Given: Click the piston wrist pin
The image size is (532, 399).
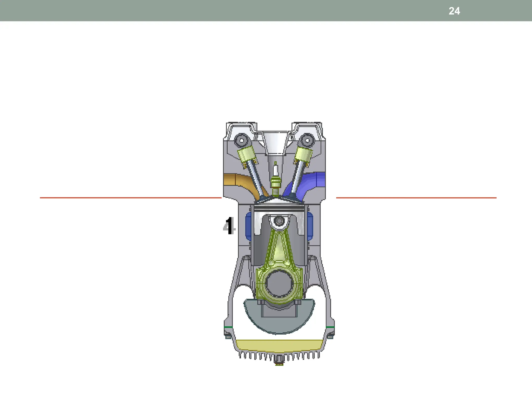Looking at the screenshot, I should [279, 221].
